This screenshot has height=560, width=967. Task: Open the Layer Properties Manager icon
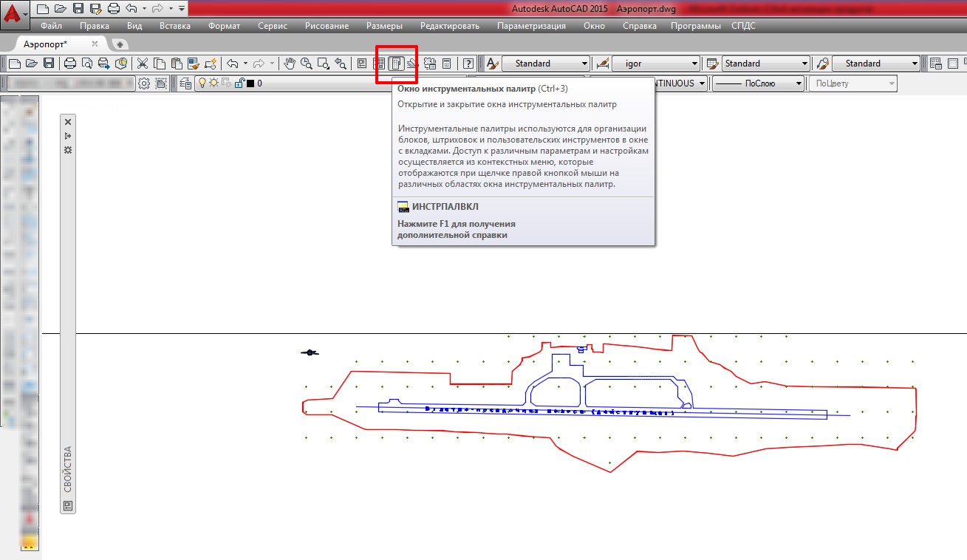pos(185,83)
